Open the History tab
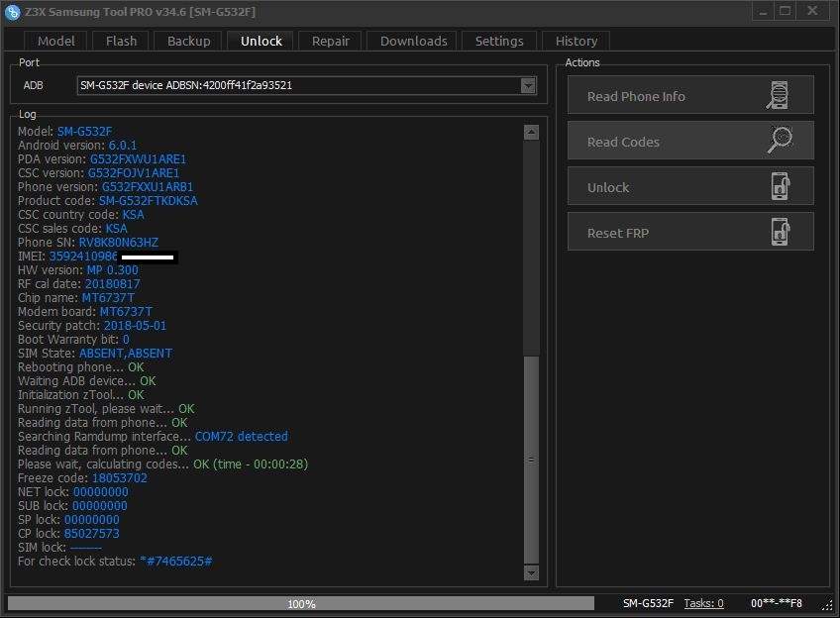Viewport: 840px width, 618px height. pyautogui.click(x=576, y=42)
